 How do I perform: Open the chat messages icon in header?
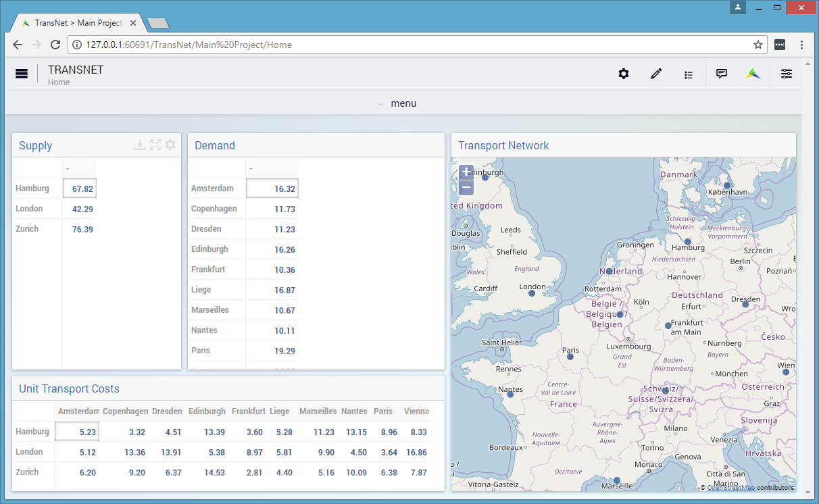(722, 74)
